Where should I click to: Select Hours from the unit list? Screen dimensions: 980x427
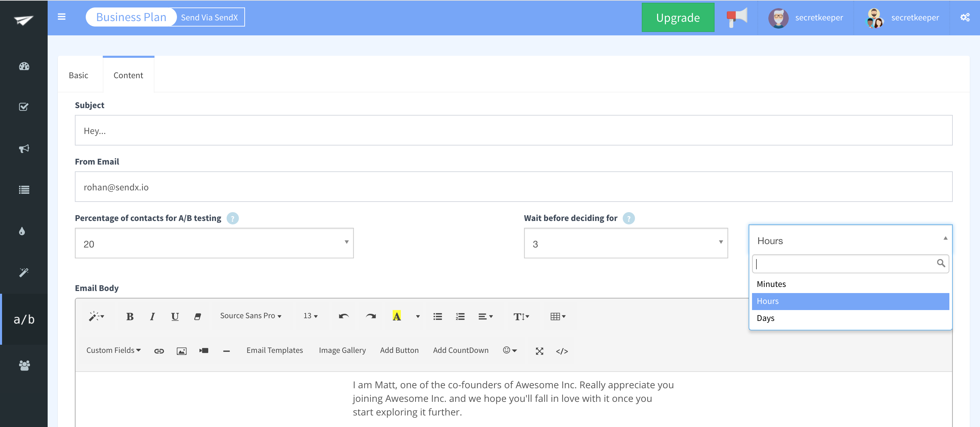coord(850,301)
